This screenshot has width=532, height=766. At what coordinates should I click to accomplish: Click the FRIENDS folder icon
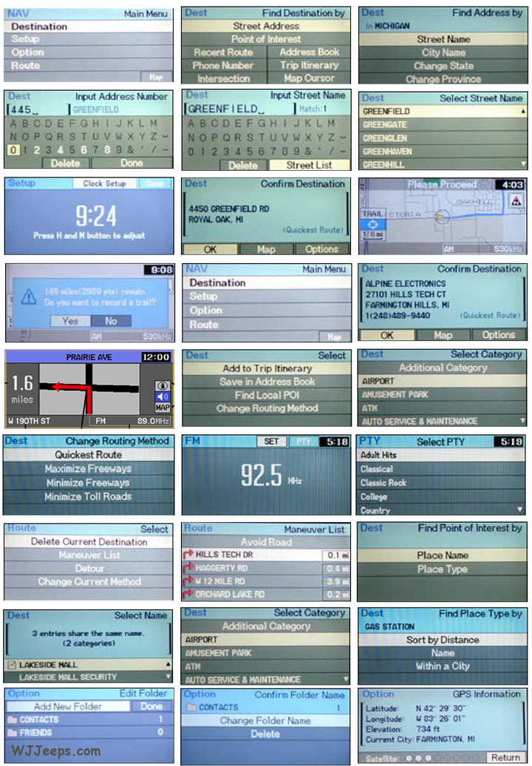[x=12, y=733]
